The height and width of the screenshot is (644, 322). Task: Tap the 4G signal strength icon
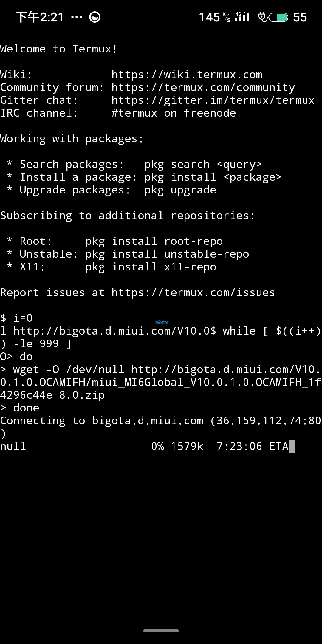(242, 17)
